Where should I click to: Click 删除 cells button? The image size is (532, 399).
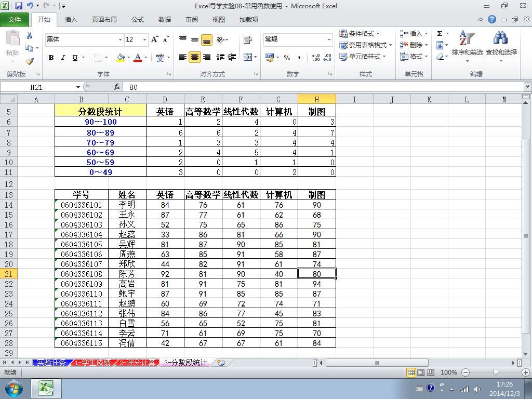pyautogui.click(x=414, y=45)
